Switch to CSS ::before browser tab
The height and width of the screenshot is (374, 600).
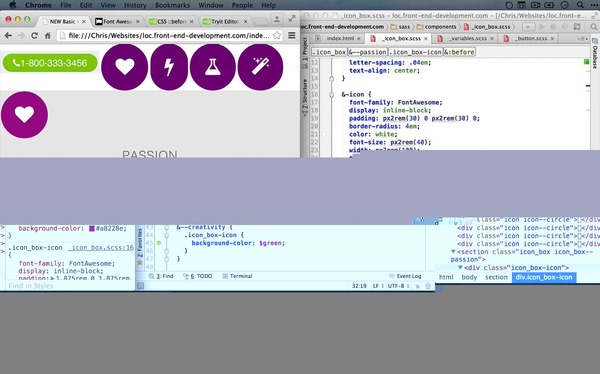(171, 21)
